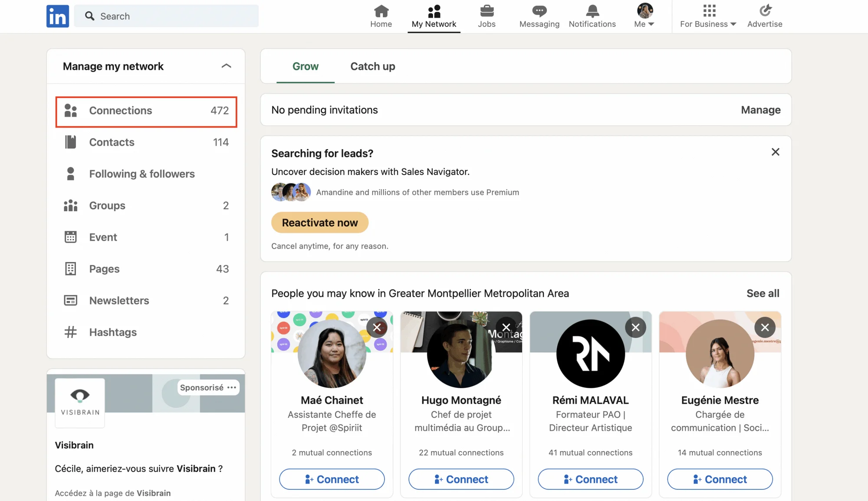Click the Visibrain advertiser name
This screenshot has height=501, width=868.
[x=74, y=445]
